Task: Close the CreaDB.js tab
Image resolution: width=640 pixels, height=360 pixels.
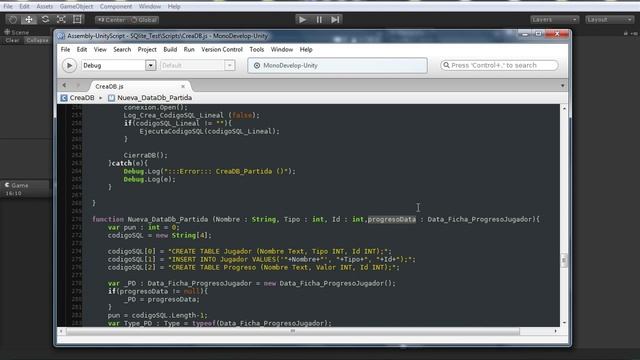Action: (x=183, y=87)
